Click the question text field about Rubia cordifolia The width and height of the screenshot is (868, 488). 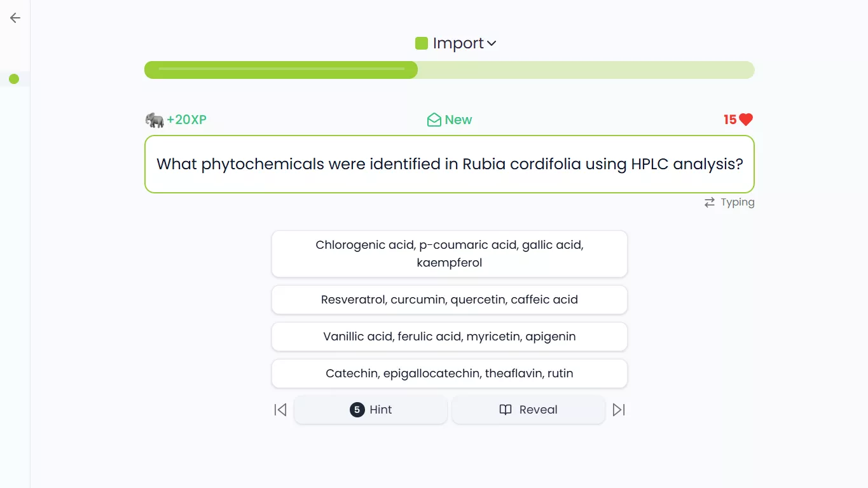449,164
